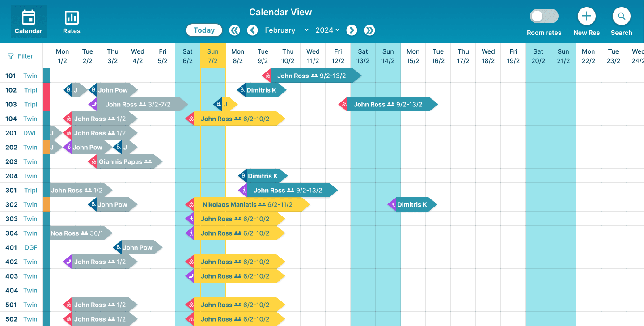Click the walk-in icon on room 303 John Ross
Viewport: 644px width, 326px height.
click(190, 219)
